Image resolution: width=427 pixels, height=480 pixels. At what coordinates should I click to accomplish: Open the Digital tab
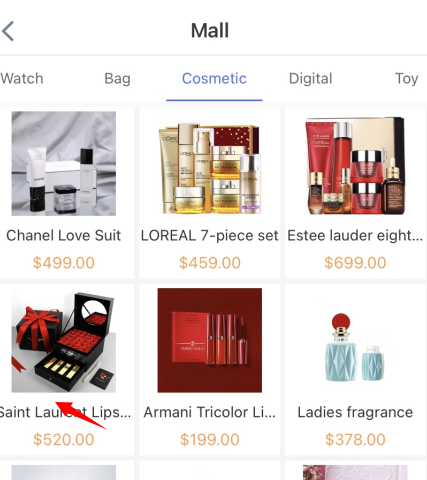click(310, 79)
